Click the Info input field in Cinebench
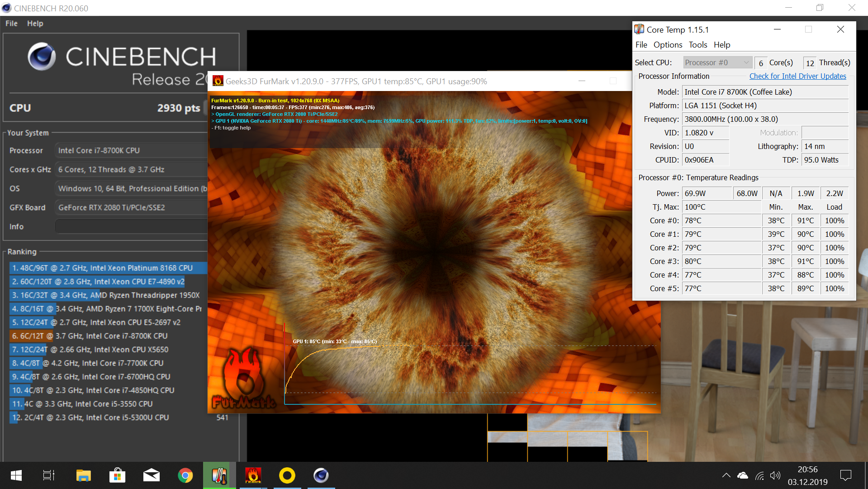The height and width of the screenshot is (489, 868). [x=131, y=226]
